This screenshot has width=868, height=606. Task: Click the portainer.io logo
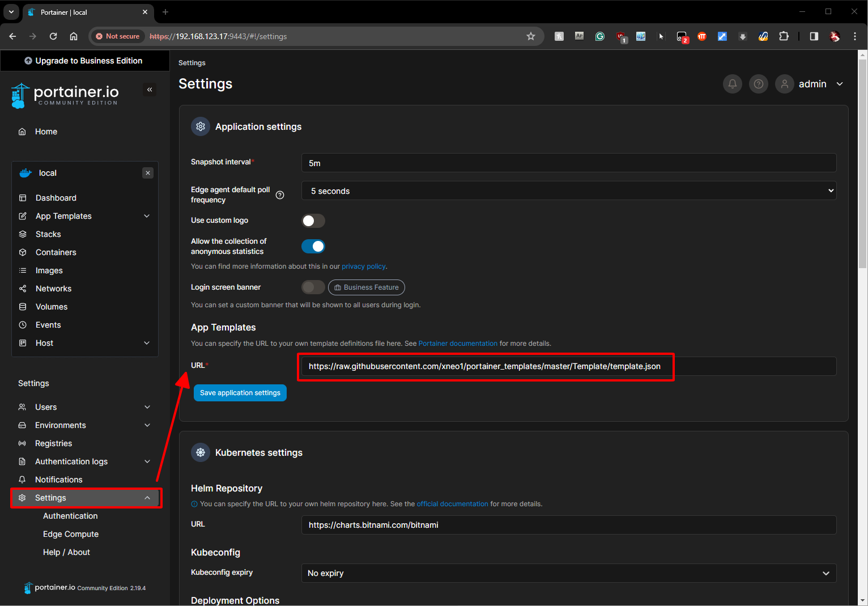(65, 95)
